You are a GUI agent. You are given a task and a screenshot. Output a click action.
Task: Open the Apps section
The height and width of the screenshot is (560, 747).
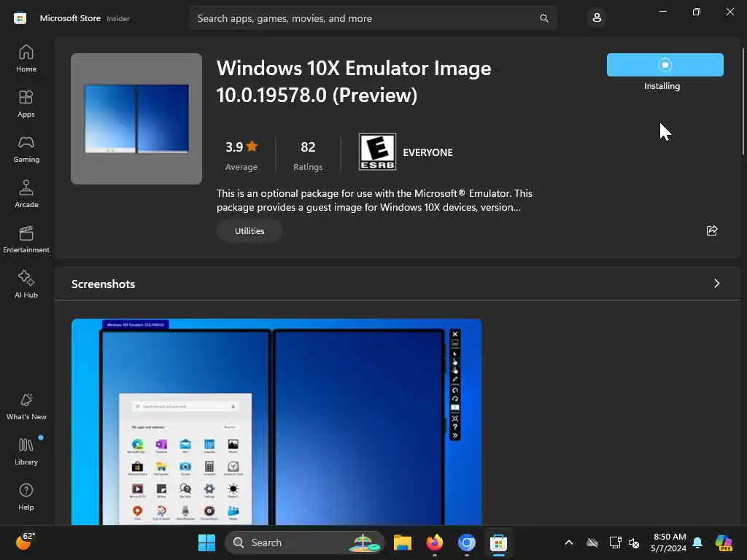point(26,104)
